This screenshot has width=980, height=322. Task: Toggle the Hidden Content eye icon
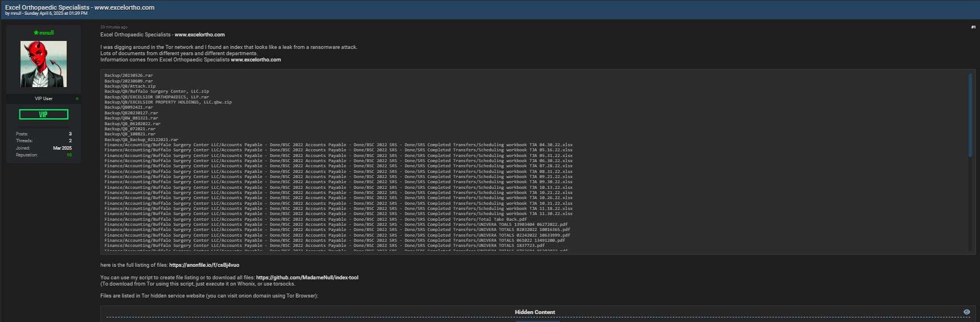click(x=966, y=312)
